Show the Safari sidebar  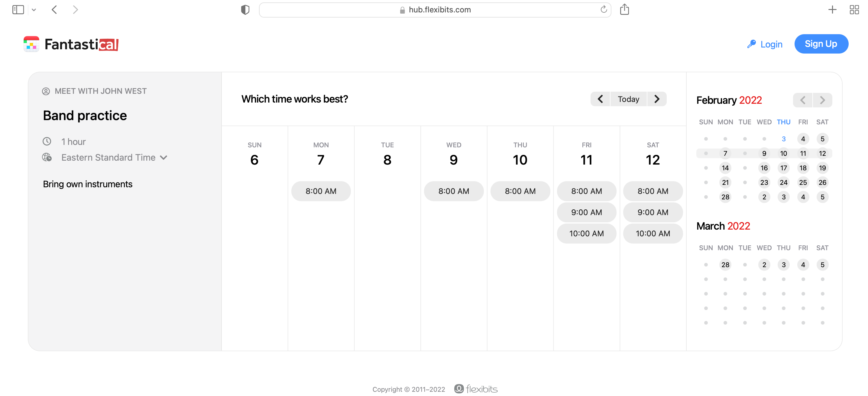[x=18, y=9]
